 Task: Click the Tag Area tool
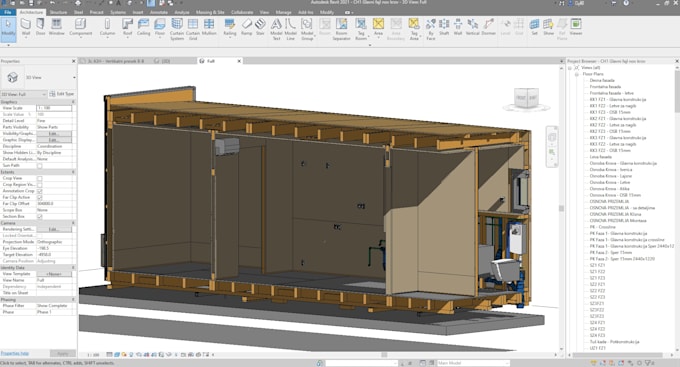click(414, 29)
